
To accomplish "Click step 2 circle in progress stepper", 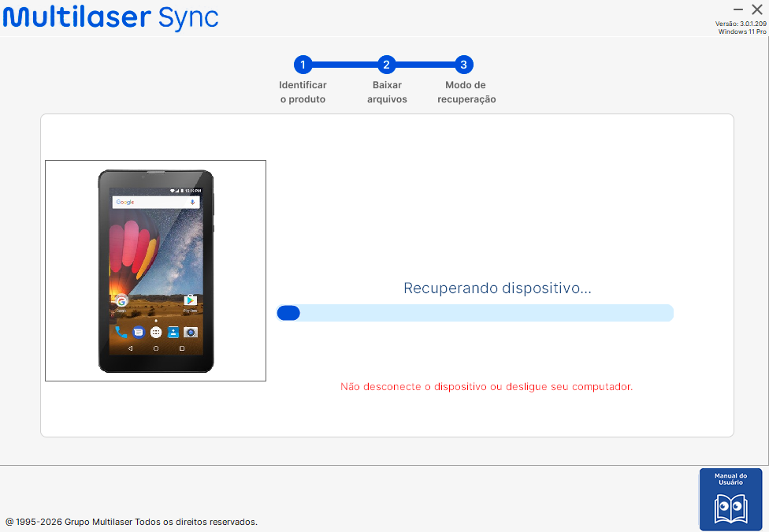I will (386, 65).
